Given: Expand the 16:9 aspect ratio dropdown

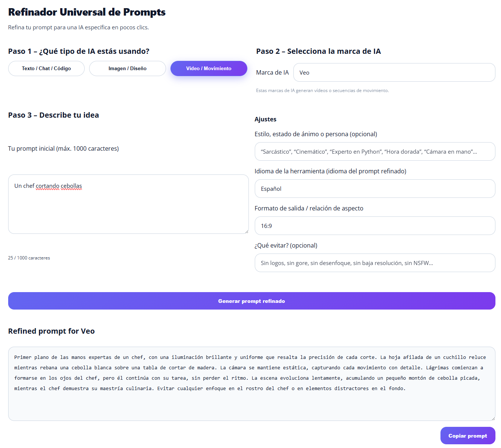Looking at the screenshot, I should coord(375,226).
